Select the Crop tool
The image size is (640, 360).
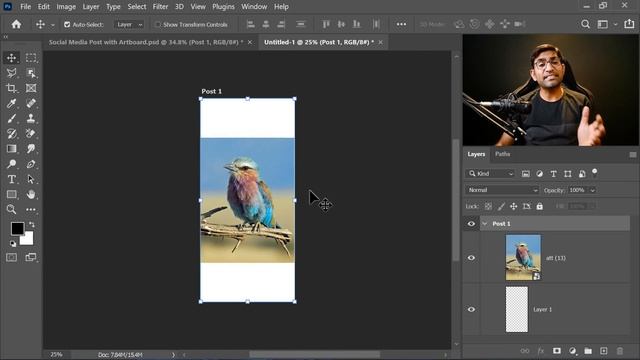(x=11, y=88)
